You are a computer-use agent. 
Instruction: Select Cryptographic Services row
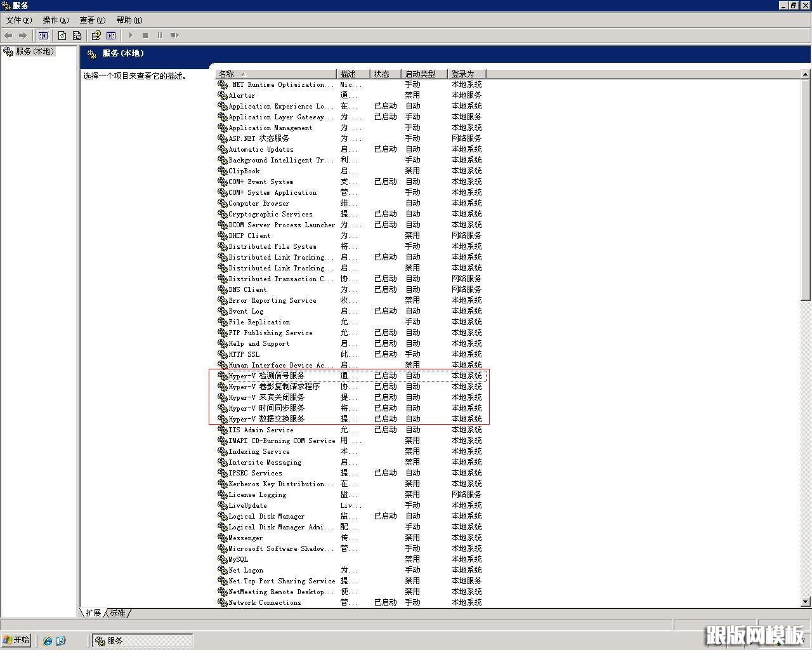pyautogui.click(x=351, y=214)
